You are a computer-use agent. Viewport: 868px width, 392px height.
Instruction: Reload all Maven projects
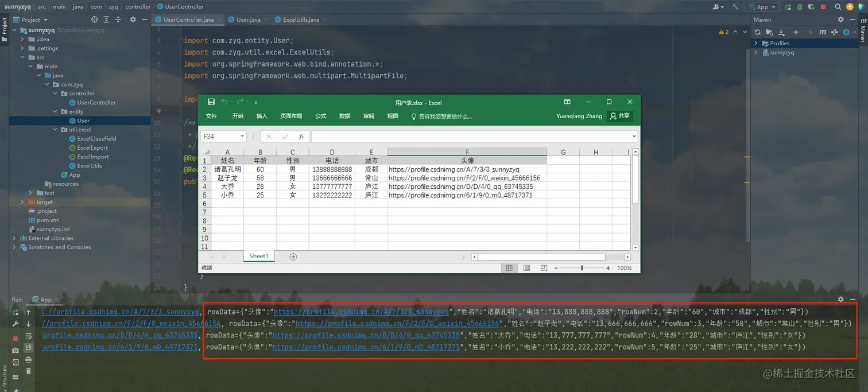(x=758, y=32)
